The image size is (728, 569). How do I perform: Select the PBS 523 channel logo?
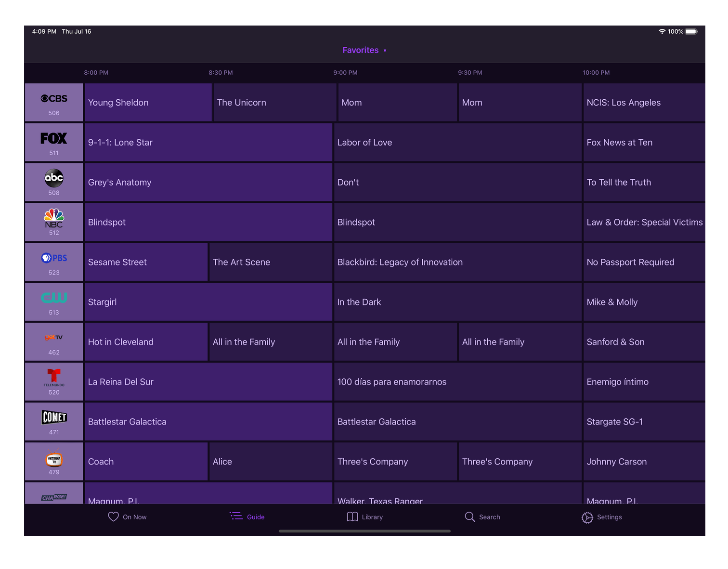(54, 258)
